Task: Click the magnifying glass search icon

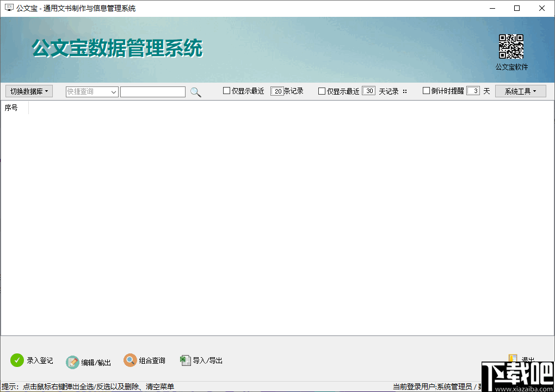Action: click(195, 91)
